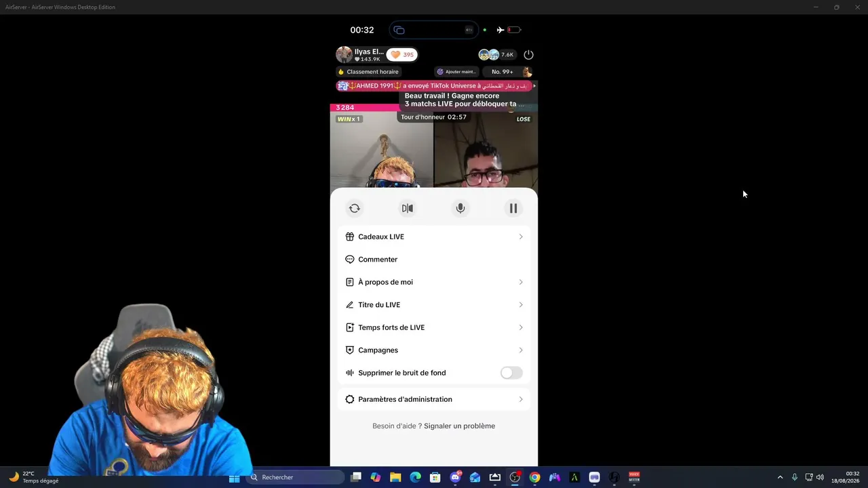Open Paramètres d'administration
Image resolution: width=868 pixels, height=488 pixels.
coord(434,399)
